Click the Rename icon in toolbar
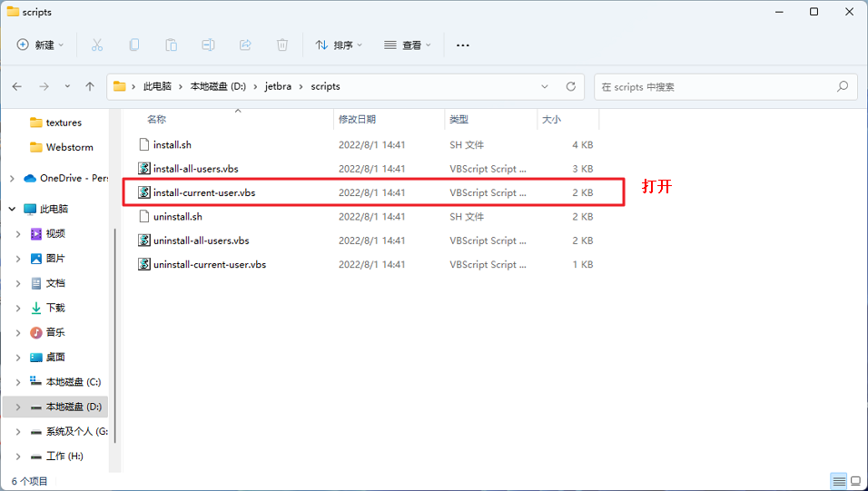 point(208,44)
